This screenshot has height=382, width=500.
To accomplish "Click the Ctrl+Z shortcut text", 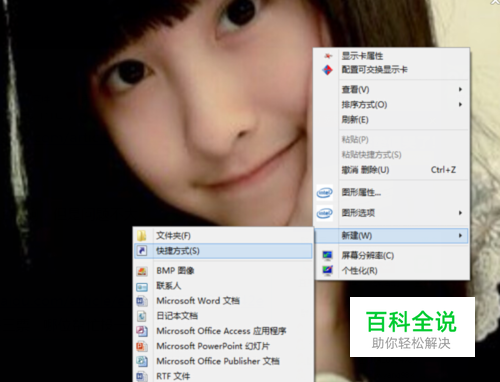I will click(x=443, y=170).
